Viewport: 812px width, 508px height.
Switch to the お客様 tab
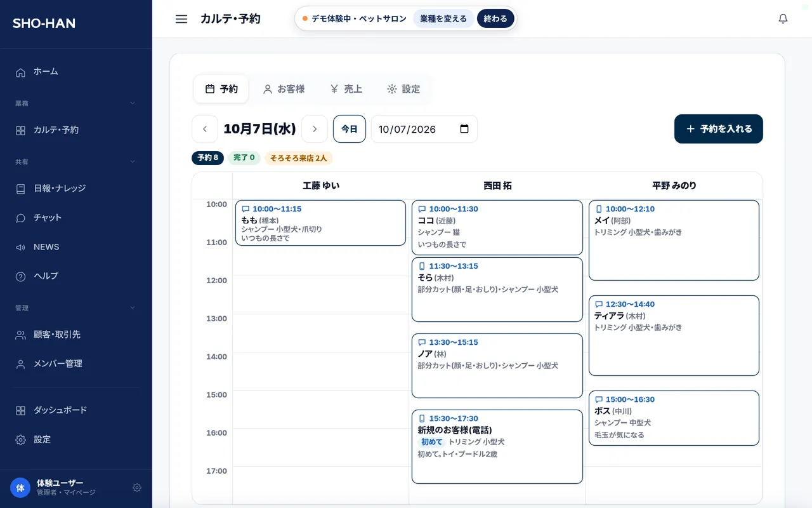[x=284, y=89]
